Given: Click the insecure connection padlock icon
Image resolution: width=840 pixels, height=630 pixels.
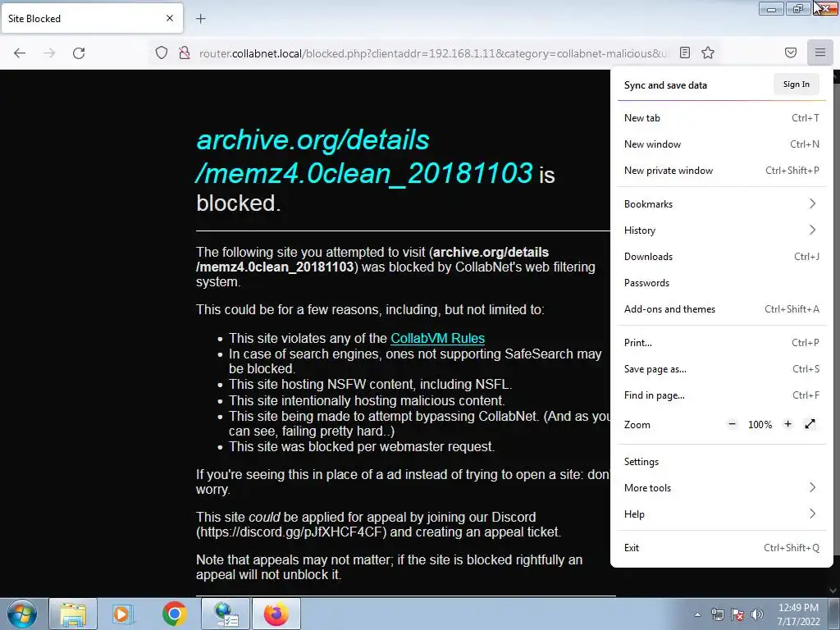Looking at the screenshot, I should click(185, 53).
